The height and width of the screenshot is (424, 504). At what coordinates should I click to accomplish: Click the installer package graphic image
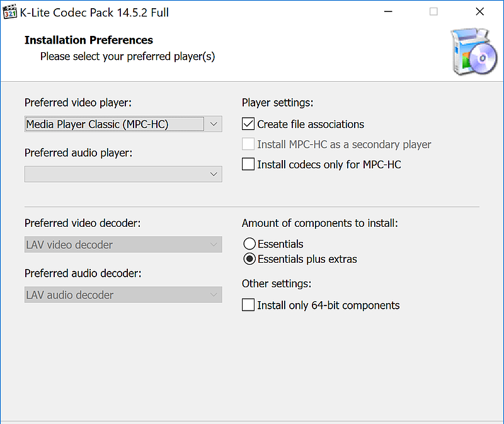(x=473, y=52)
